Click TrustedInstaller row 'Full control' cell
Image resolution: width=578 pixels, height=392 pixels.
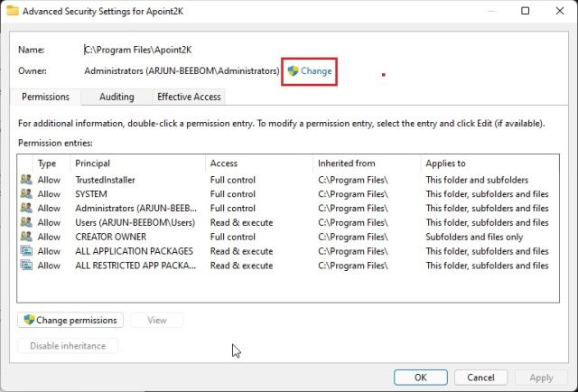[x=233, y=180]
